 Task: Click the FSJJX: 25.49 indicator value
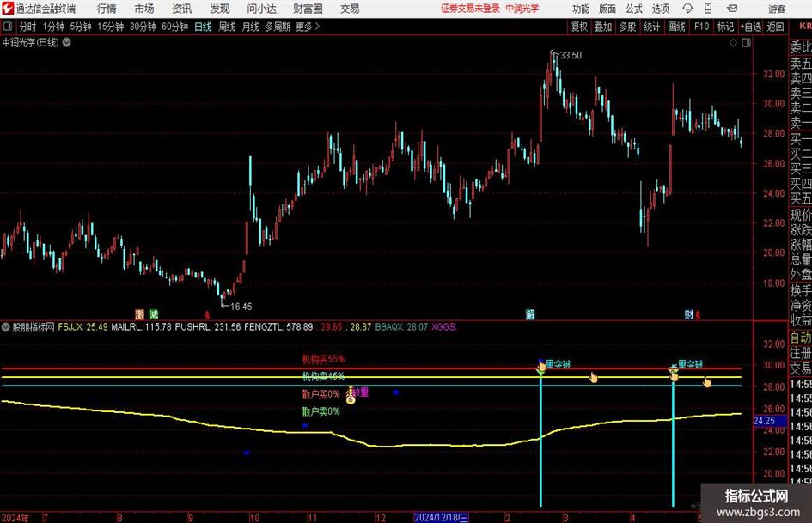82,327
